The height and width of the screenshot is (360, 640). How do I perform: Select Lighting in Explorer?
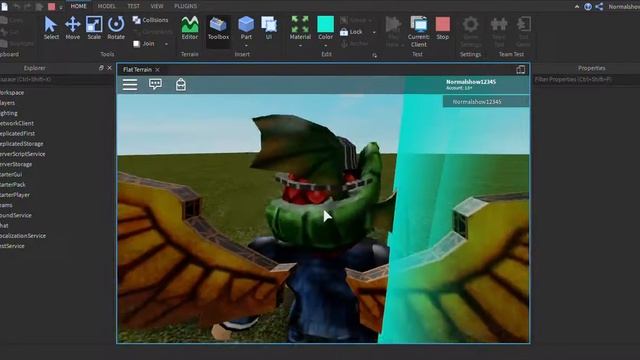click(9, 113)
